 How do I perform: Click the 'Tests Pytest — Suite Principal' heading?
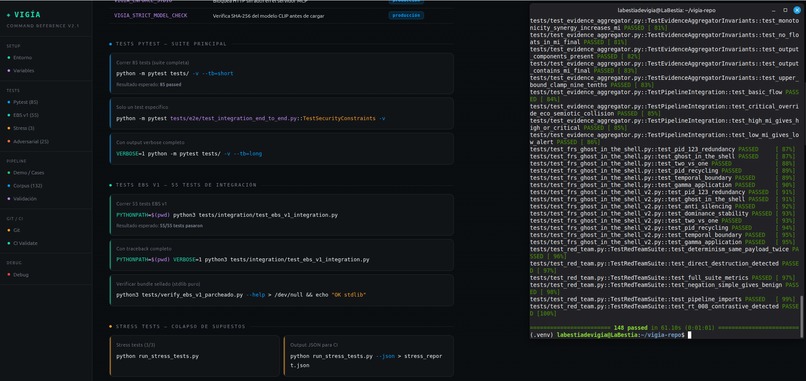click(x=171, y=44)
